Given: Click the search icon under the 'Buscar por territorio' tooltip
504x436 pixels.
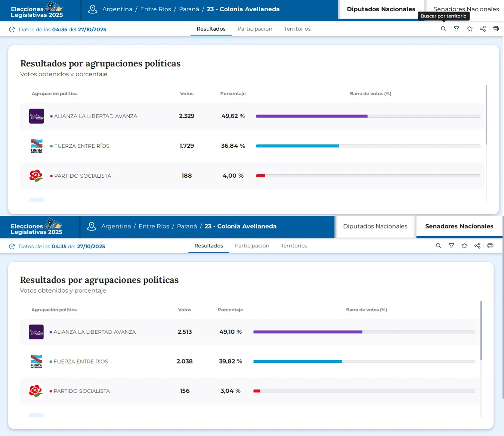Looking at the screenshot, I should point(443,29).
